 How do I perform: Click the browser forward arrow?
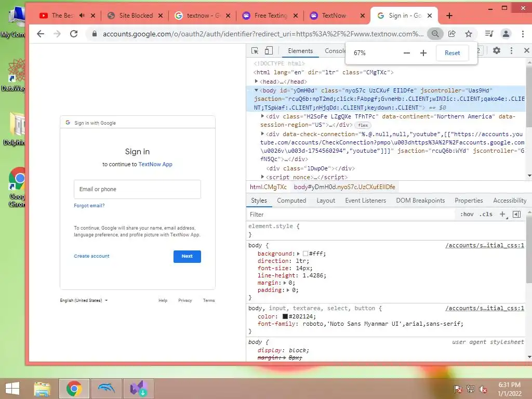pyautogui.click(x=57, y=34)
